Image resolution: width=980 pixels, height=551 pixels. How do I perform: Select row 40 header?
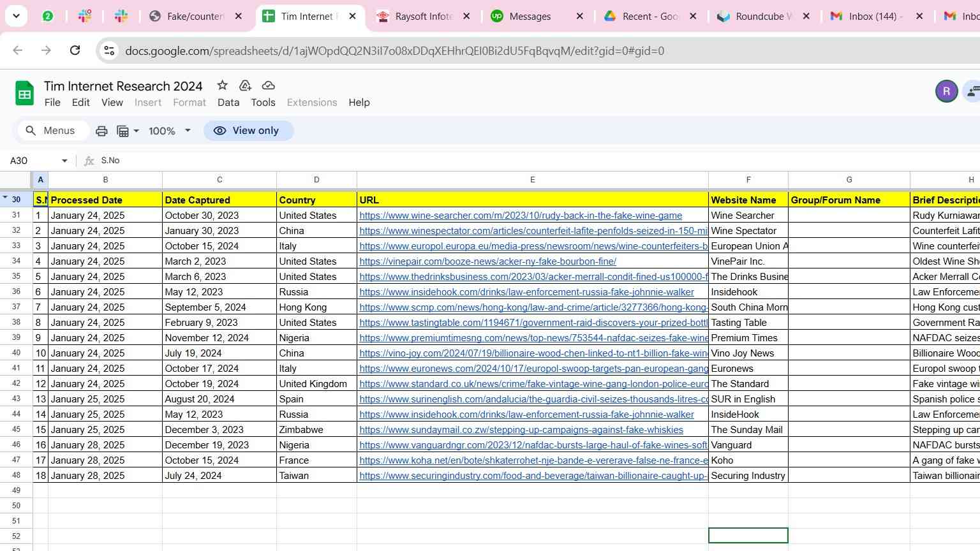[16, 353]
